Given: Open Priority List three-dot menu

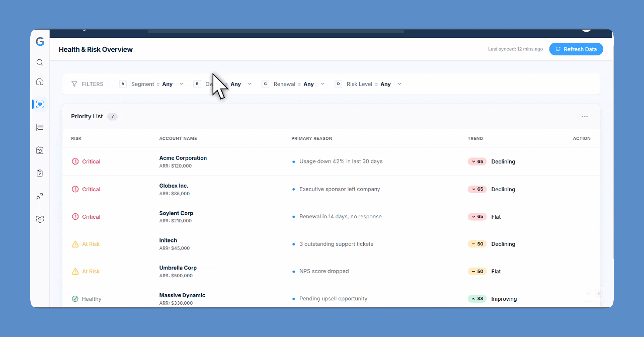Looking at the screenshot, I should click(x=585, y=117).
